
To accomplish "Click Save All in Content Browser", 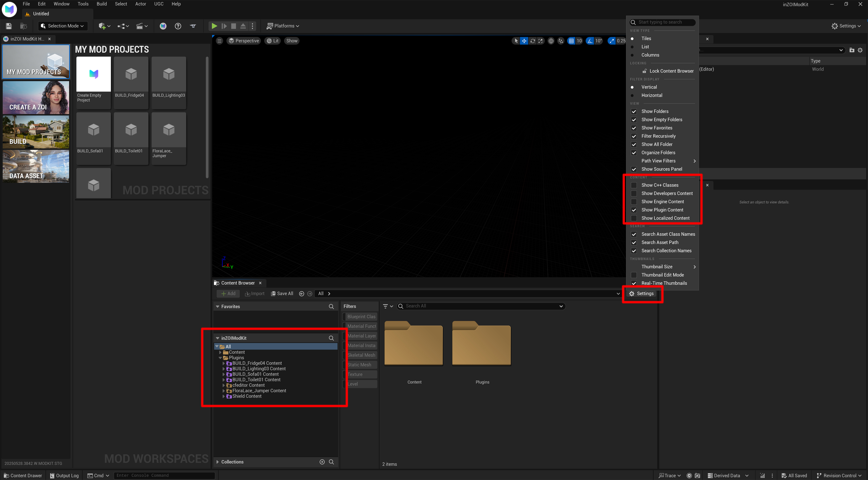I will 282,293.
